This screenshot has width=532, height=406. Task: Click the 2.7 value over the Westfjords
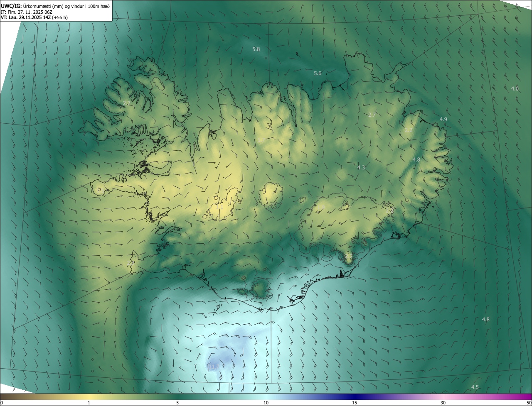127,103
